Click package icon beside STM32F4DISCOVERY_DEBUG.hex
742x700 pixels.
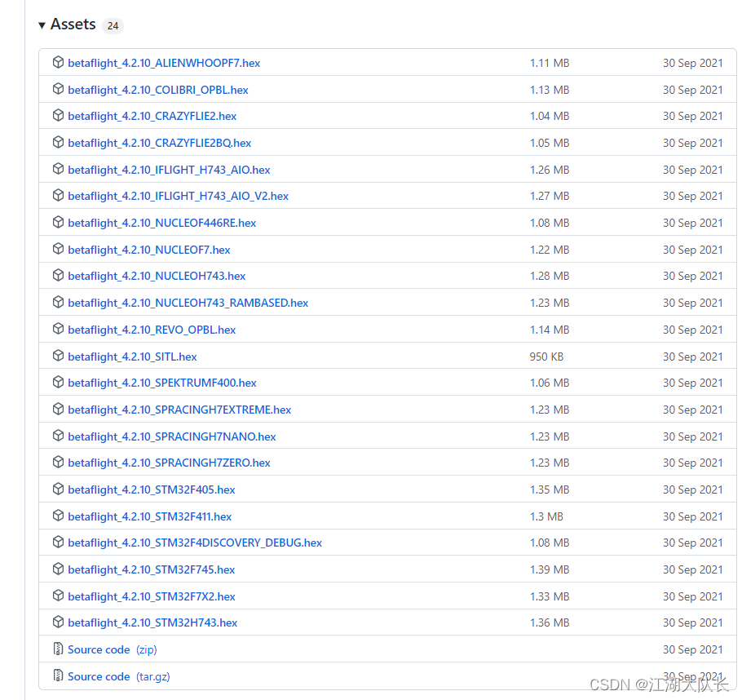[x=58, y=542]
